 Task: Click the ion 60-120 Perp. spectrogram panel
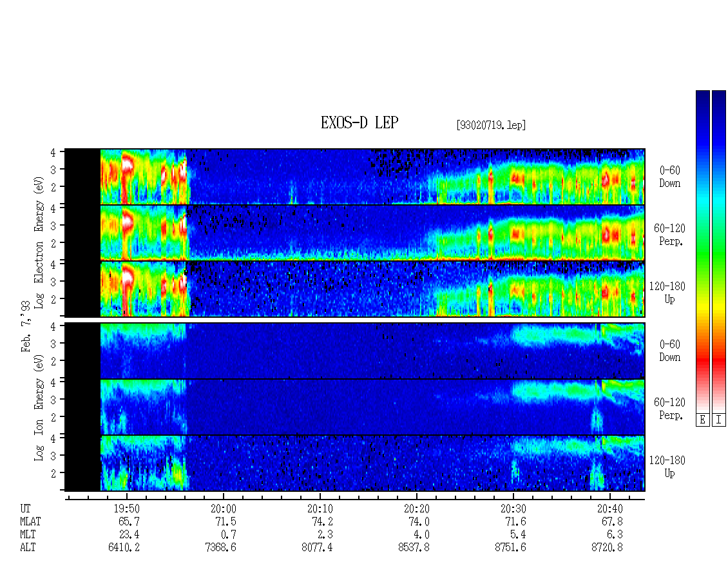point(355,407)
